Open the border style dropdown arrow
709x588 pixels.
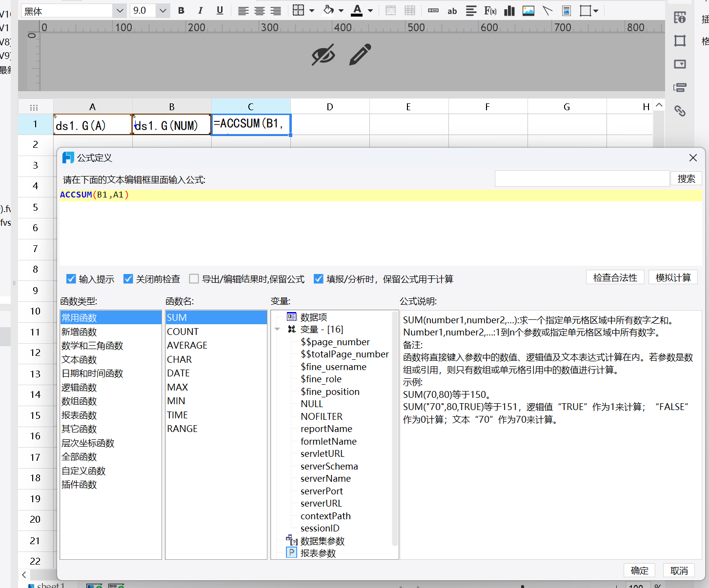click(x=312, y=11)
